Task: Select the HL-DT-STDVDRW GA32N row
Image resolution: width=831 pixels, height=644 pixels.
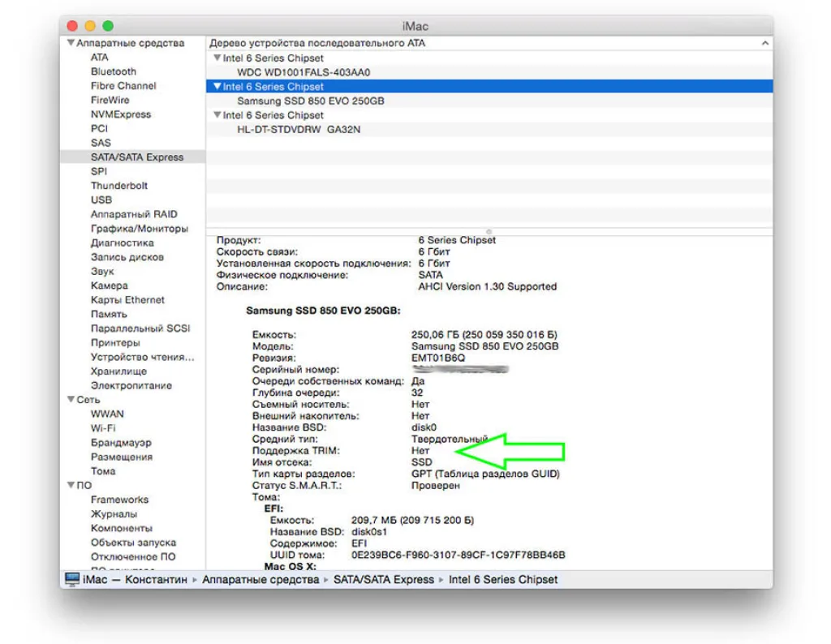Action: pos(489,129)
